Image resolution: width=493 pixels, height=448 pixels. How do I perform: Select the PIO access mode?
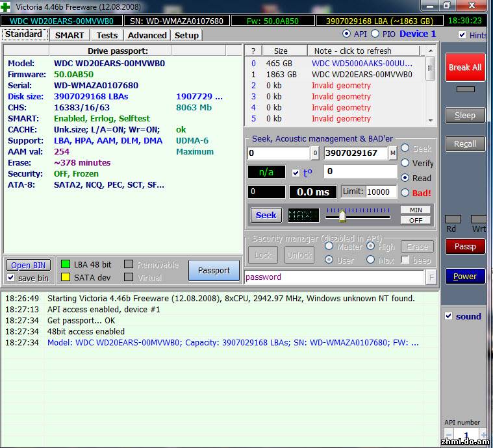tap(375, 34)
